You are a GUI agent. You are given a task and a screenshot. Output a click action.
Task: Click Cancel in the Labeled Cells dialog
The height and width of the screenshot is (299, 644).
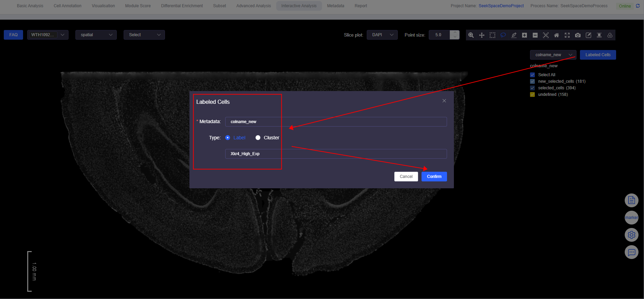(x=406, y=177)
